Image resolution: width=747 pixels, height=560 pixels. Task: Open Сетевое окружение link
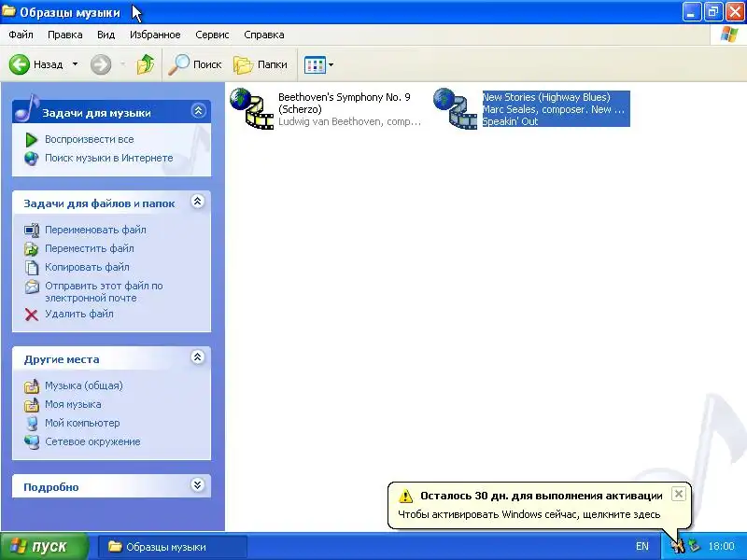(92, 441)
